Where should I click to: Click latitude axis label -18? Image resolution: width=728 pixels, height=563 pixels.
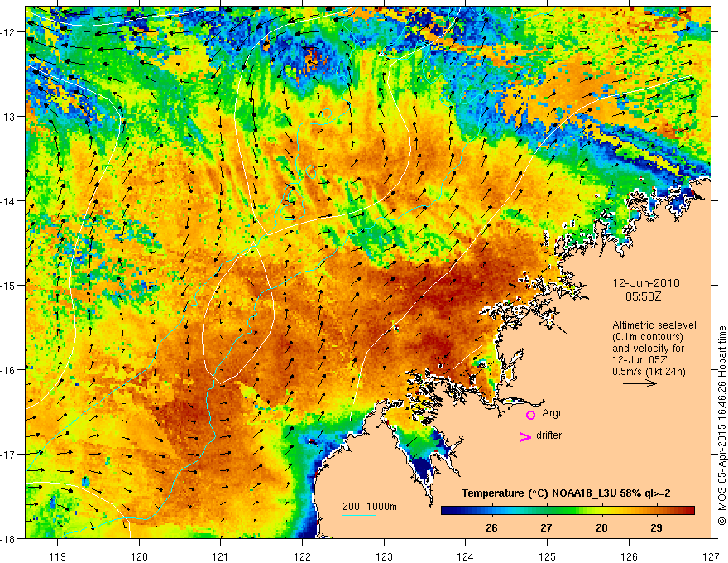tap(9, 538)
